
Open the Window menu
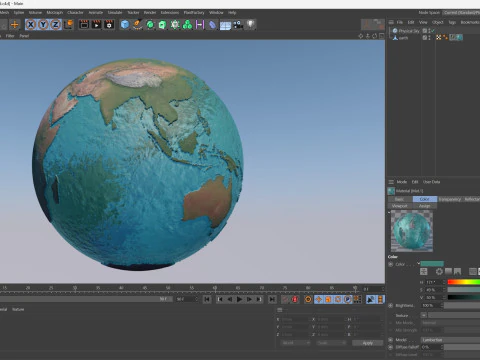point(216,13)
